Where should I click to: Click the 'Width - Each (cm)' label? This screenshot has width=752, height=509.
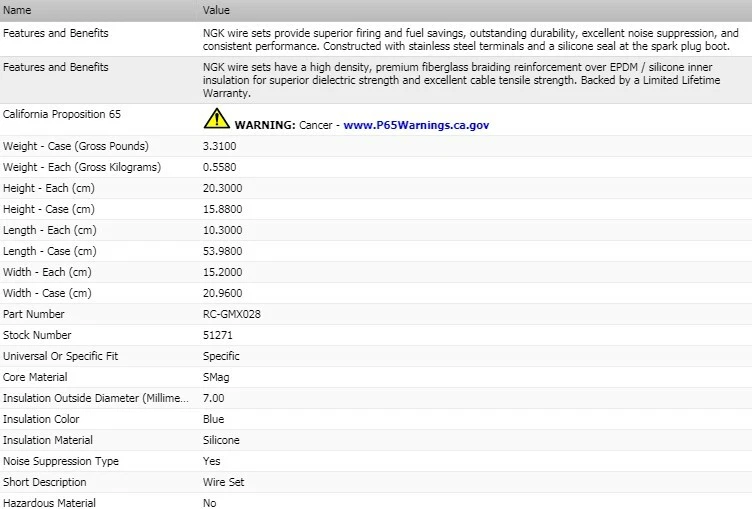click(x=47, y=272)
